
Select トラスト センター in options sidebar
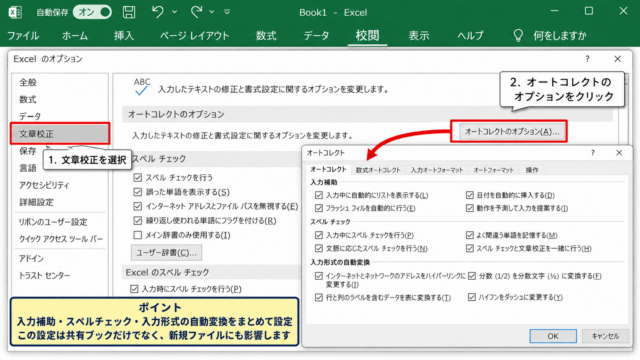point(44,276)
